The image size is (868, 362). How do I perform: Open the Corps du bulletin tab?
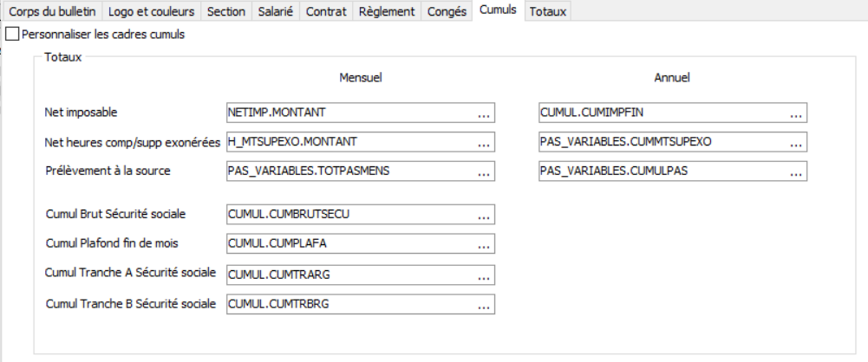point(51,11)
